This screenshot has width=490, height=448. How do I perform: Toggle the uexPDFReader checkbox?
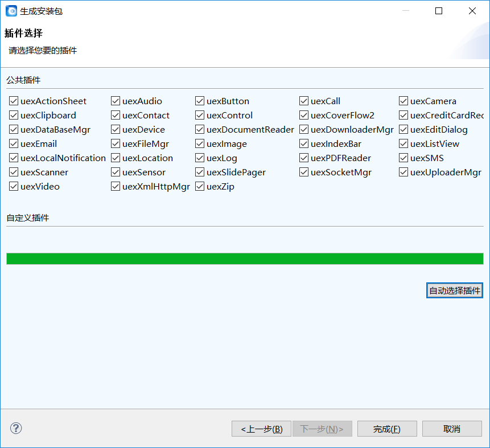coord(304,158)
